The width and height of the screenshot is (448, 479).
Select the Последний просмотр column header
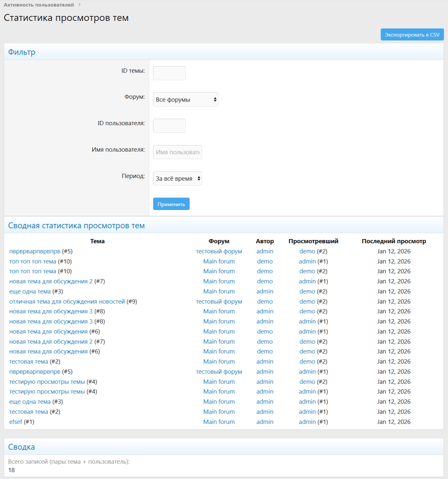click(x=394, y=241)
